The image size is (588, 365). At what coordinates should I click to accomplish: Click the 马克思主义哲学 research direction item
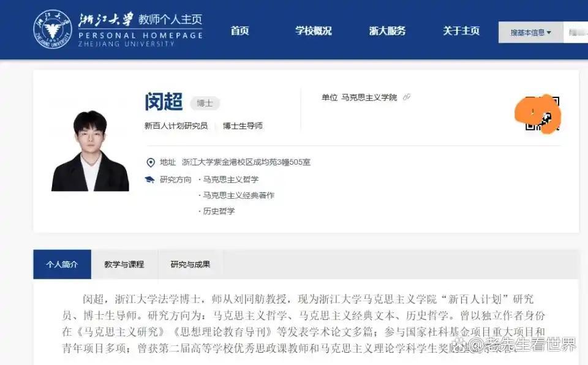231,179
